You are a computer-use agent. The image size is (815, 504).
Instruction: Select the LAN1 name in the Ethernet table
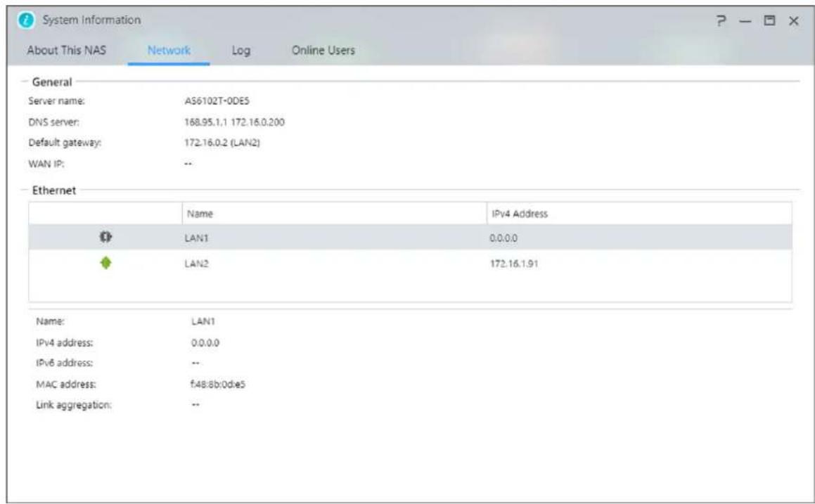coord(193,238)
